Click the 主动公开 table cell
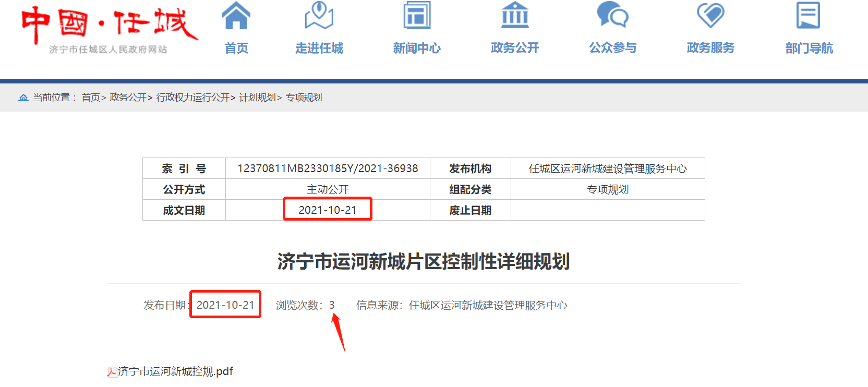 coord(328,189)
